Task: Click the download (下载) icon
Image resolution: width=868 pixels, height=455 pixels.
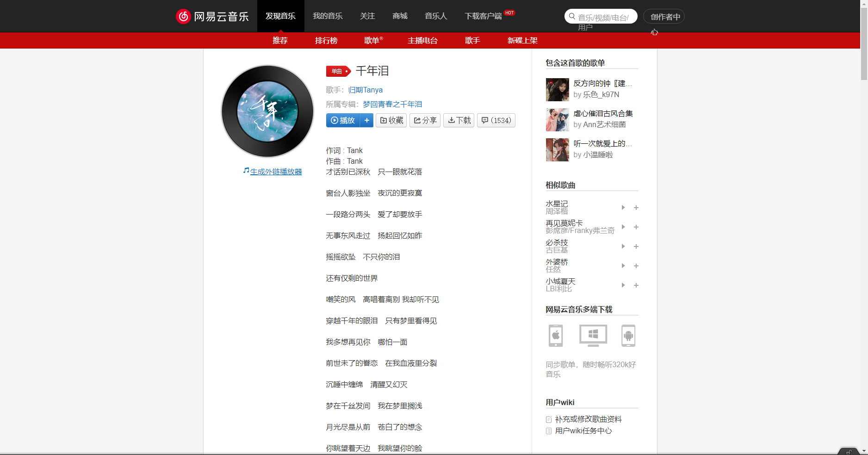Action: click(459, 120)
